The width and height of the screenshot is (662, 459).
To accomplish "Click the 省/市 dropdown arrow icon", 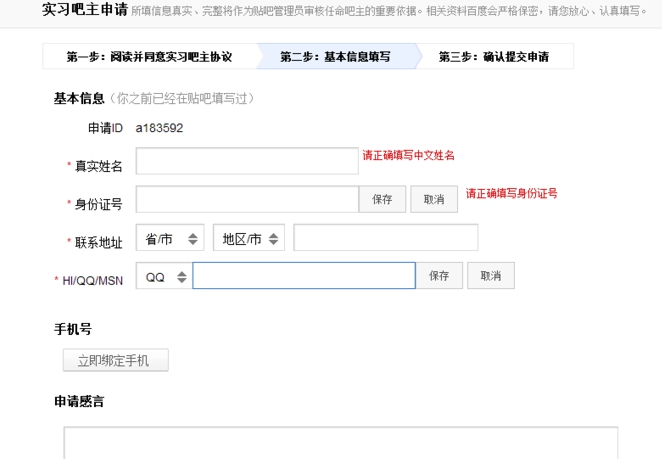I will [x=193, y=239].
